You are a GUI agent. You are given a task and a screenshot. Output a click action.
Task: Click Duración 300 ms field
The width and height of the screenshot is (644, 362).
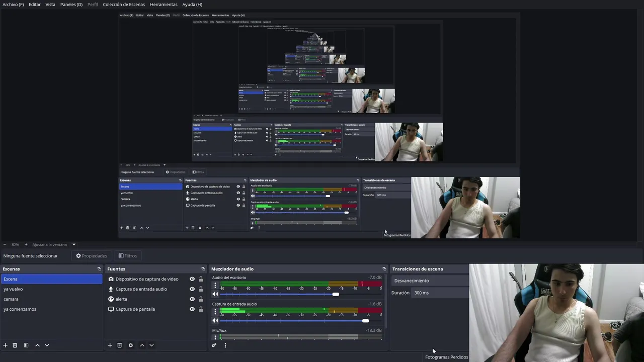440,293
